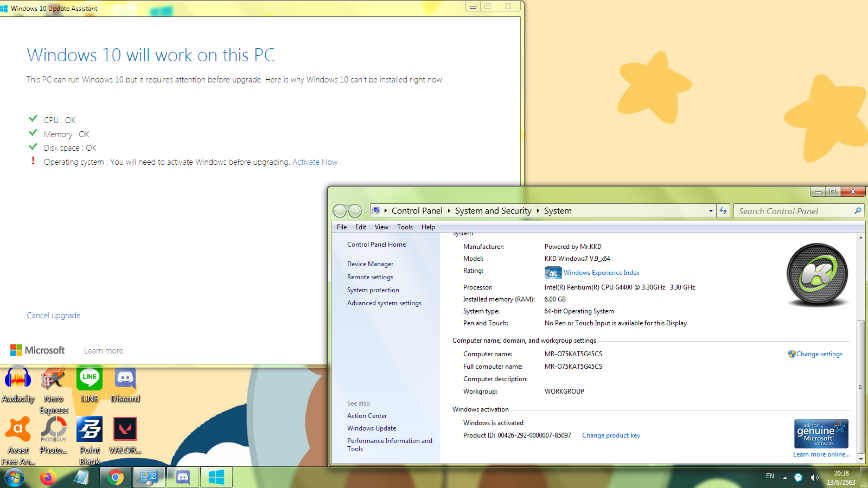Open Device Manager link
Viewport: 868px width, 488px height.
click(371, 264)
